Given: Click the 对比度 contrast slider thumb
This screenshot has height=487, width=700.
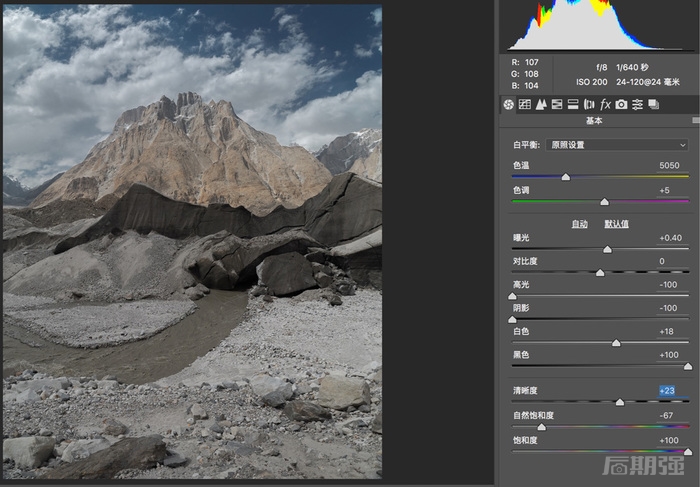Looking at the screenshot, I should (600, 272).
